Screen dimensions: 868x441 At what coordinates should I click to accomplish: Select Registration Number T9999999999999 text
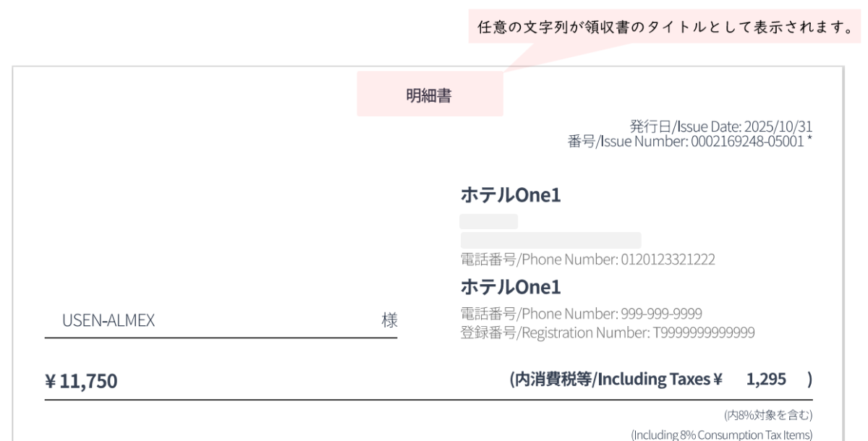click(x=608, y=332)
